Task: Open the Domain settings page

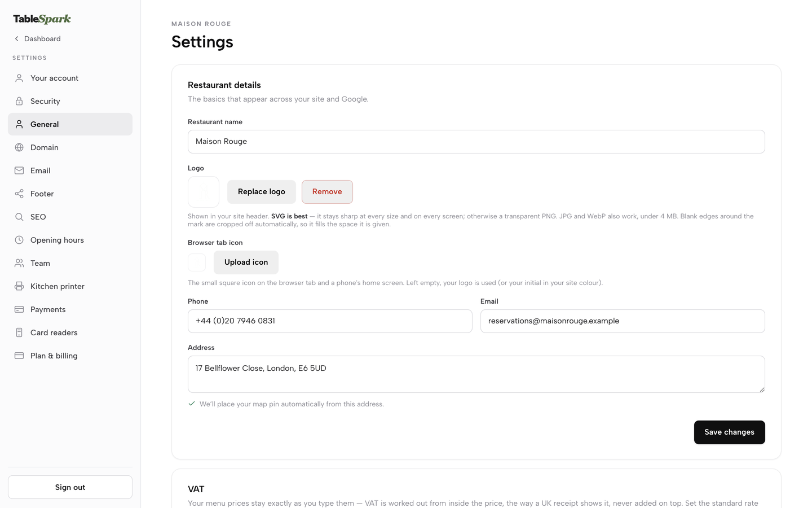Action: (x=70, y=147)
